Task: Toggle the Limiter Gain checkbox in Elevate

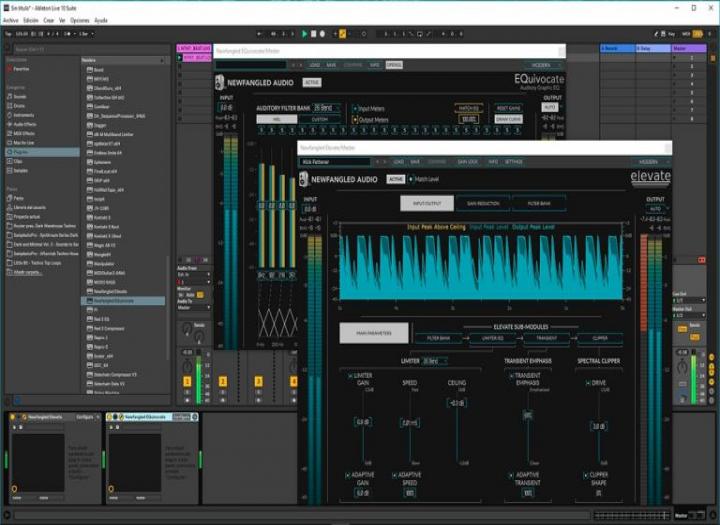Action: [x=350, y=376]
